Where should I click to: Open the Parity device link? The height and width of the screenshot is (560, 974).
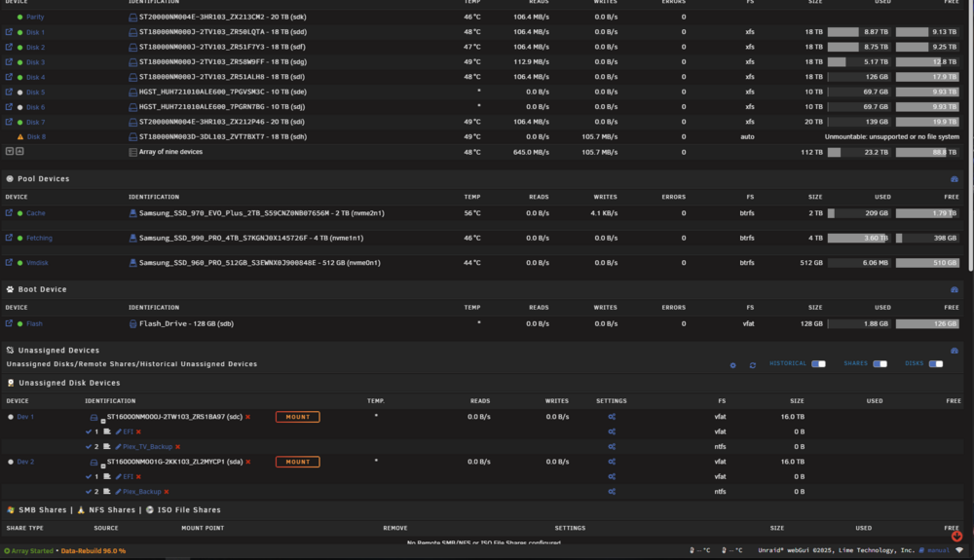point(35,18)
